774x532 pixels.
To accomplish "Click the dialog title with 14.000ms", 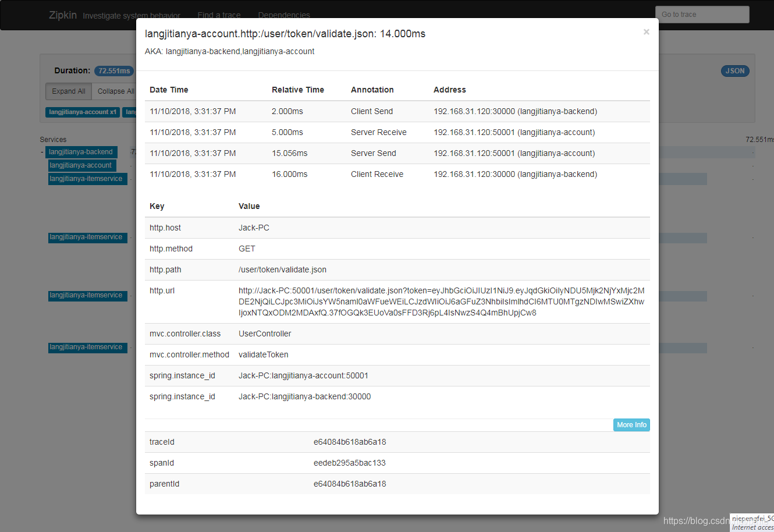I will point(285,34).
